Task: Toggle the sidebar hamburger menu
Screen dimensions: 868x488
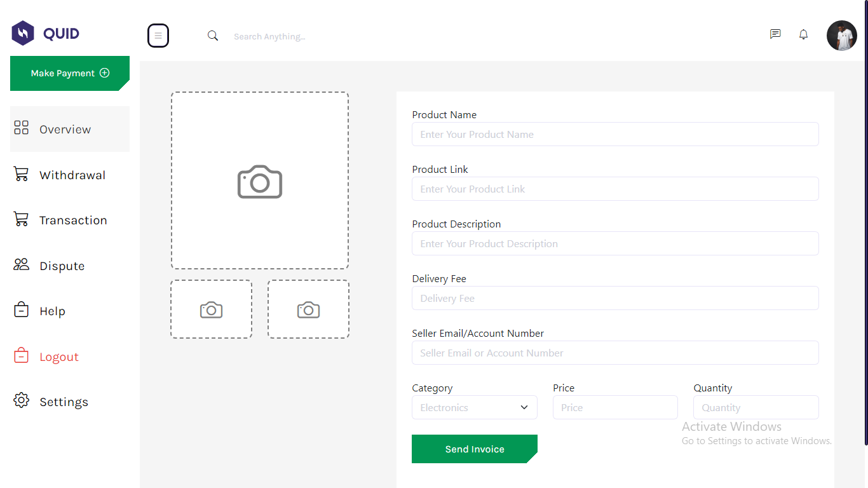Action: point(158,36)
